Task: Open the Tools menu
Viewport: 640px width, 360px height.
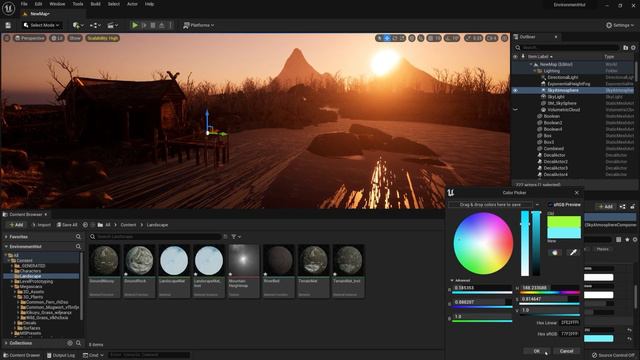Action: coord(78,4)
